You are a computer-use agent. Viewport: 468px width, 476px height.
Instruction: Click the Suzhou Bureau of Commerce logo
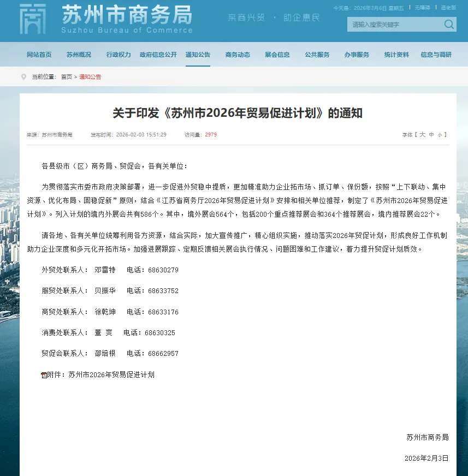click(33, 19)
